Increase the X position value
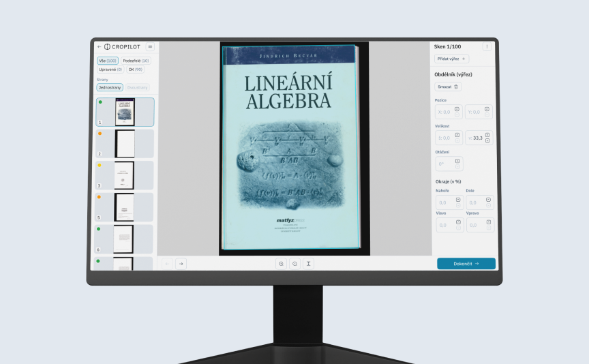 click(457, 109)
